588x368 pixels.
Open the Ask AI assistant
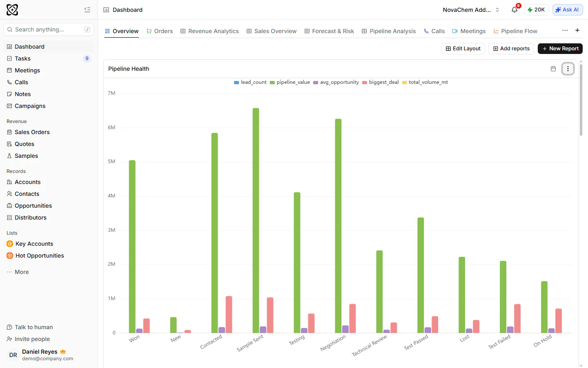coord(568,10)
